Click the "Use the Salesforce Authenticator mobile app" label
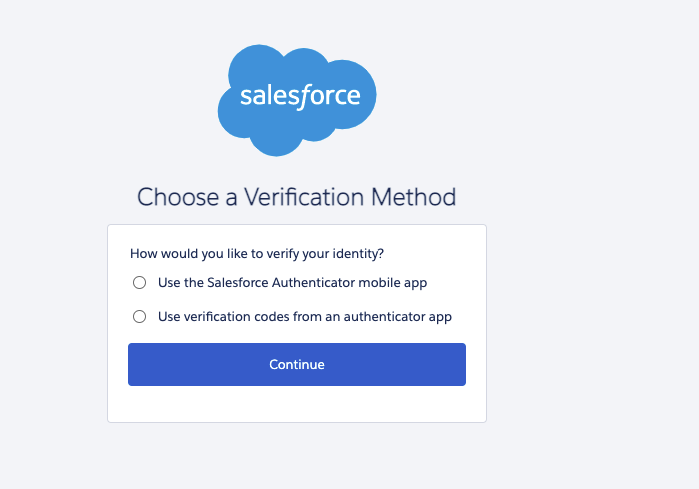Screen dimensions: 699x489 tap(292, 283)
